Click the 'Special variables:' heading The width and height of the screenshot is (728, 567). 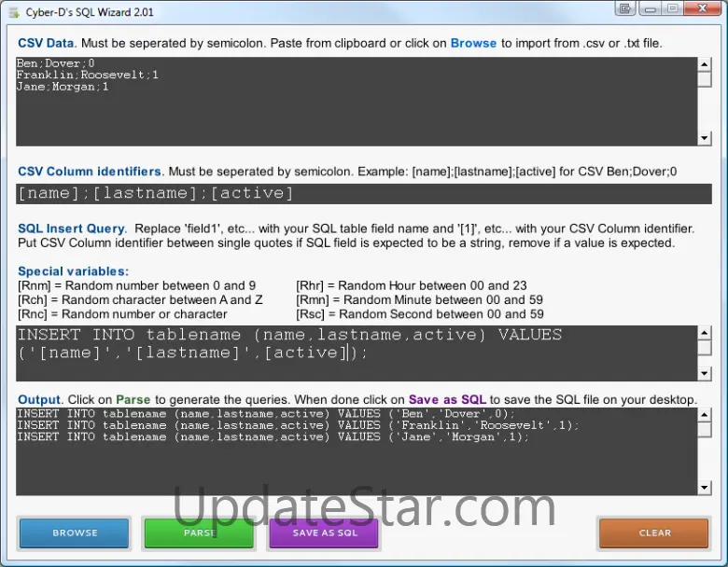coord(73,271)
